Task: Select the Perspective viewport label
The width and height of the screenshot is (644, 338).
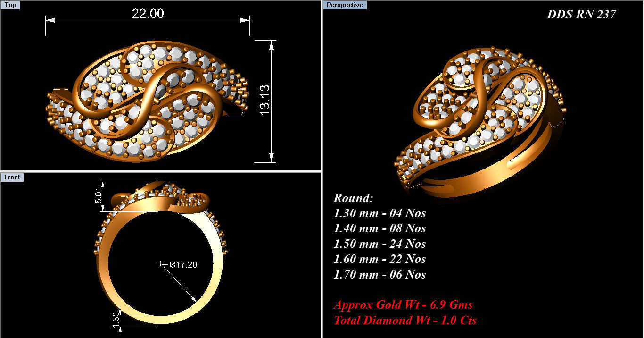Action: pos(345,5)
